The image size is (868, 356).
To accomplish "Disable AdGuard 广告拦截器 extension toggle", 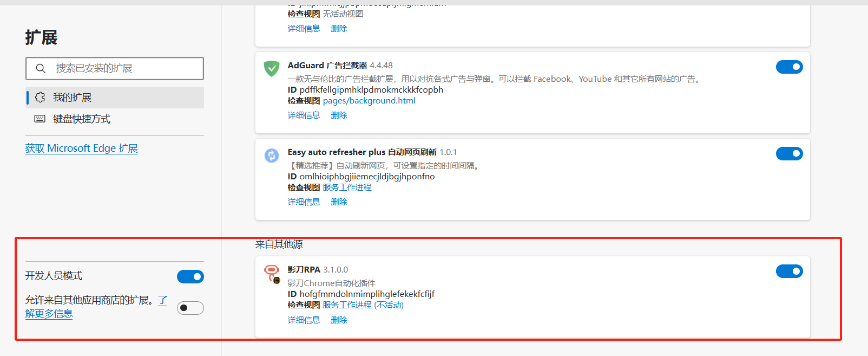I will (790, 67).
